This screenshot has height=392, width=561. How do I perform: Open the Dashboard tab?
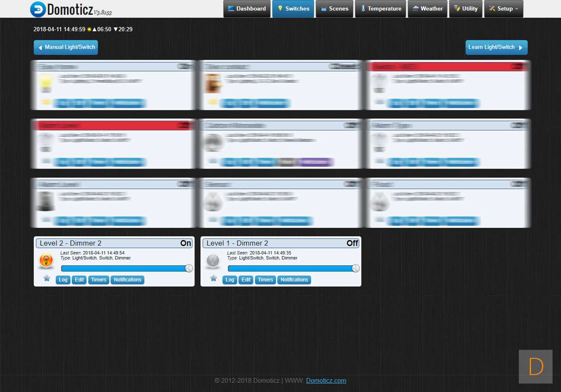click(x=247, y=9)
